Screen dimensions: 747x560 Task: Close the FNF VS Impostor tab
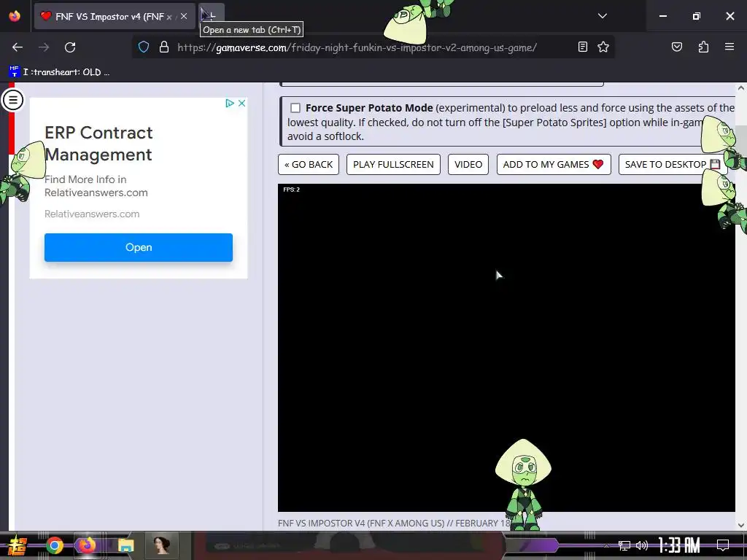(184, 16)
